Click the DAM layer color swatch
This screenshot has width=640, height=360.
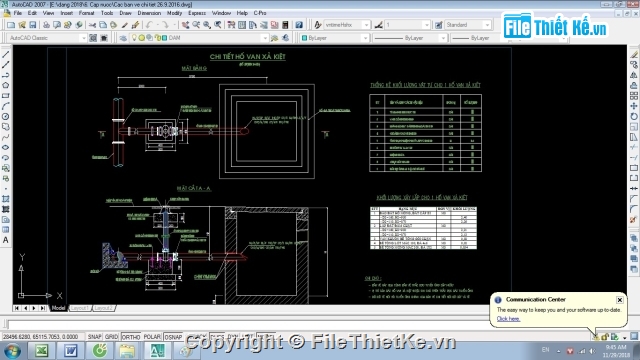point(164,38)
